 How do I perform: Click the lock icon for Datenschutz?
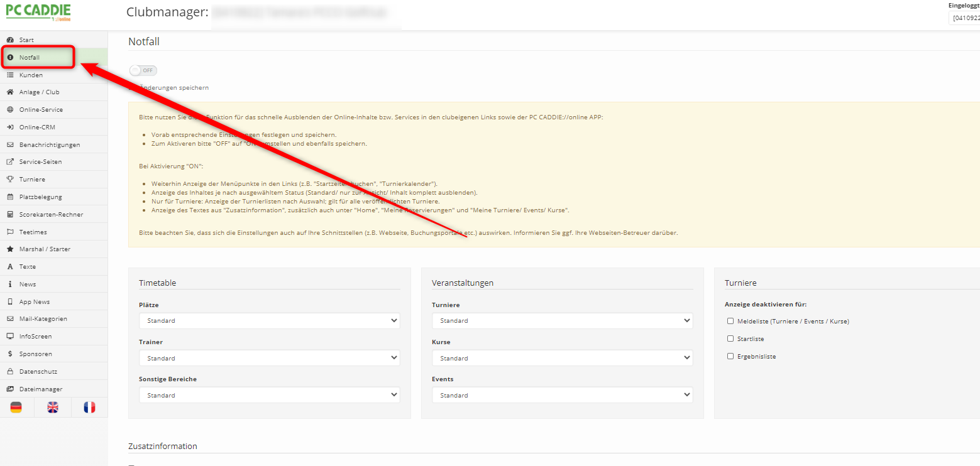10,372
